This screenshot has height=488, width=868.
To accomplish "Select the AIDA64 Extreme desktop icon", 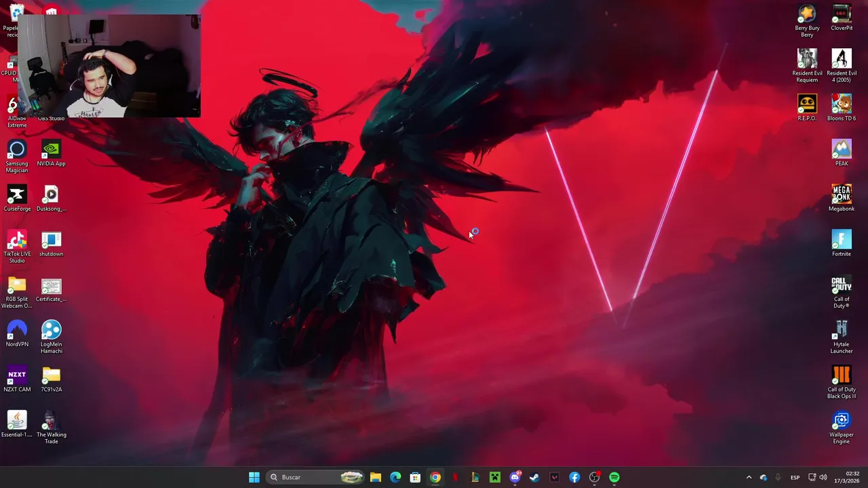I will (x=17, y=112).
